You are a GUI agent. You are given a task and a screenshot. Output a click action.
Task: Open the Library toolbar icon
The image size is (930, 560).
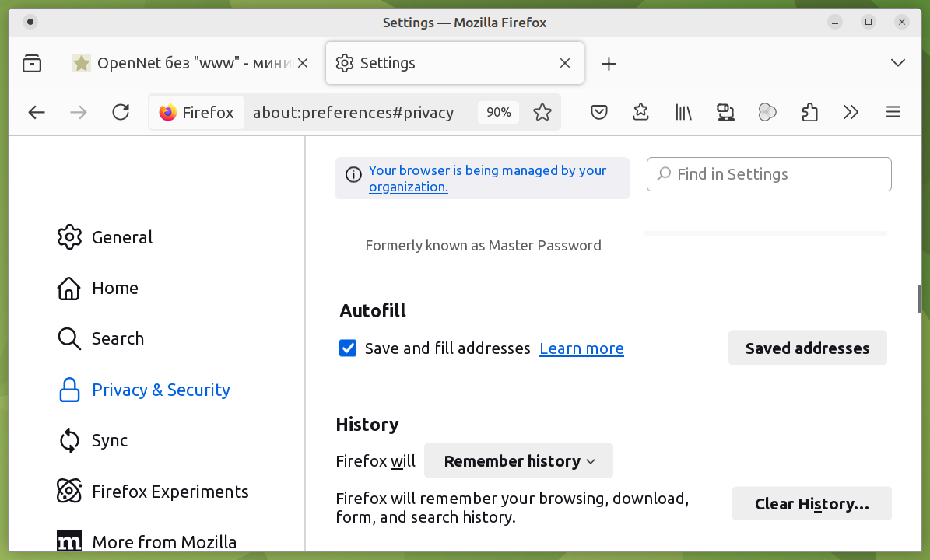[683, 113]
